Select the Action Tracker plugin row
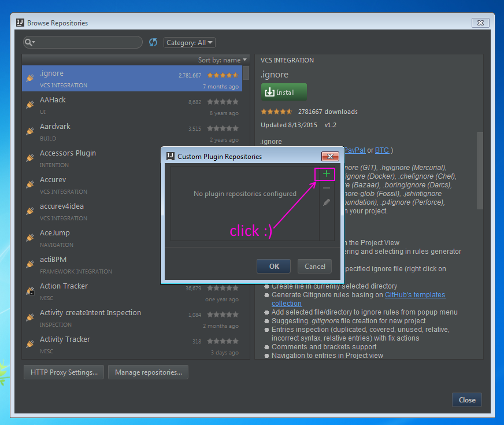 pos(132,291)
